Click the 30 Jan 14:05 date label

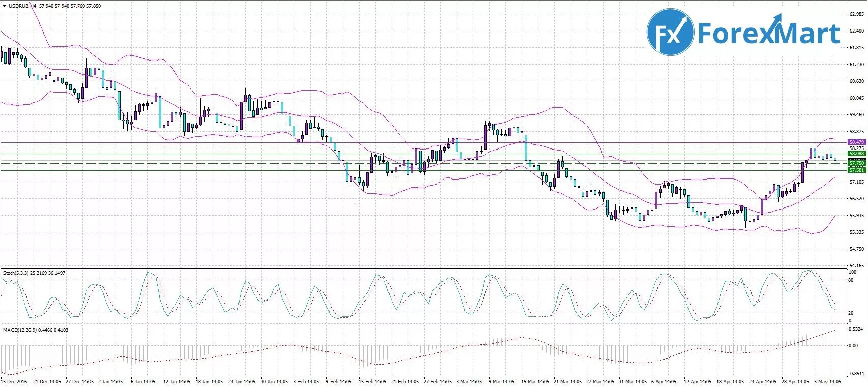click(275, 381)
